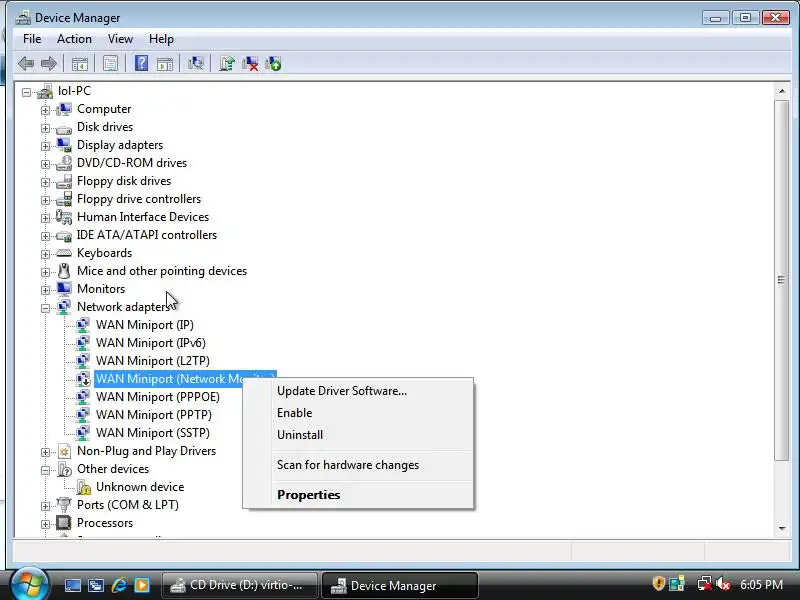This screenshot has height=600, width=800.
Task: Click the vertical scrollbar thumb
Action: (781, 280)
